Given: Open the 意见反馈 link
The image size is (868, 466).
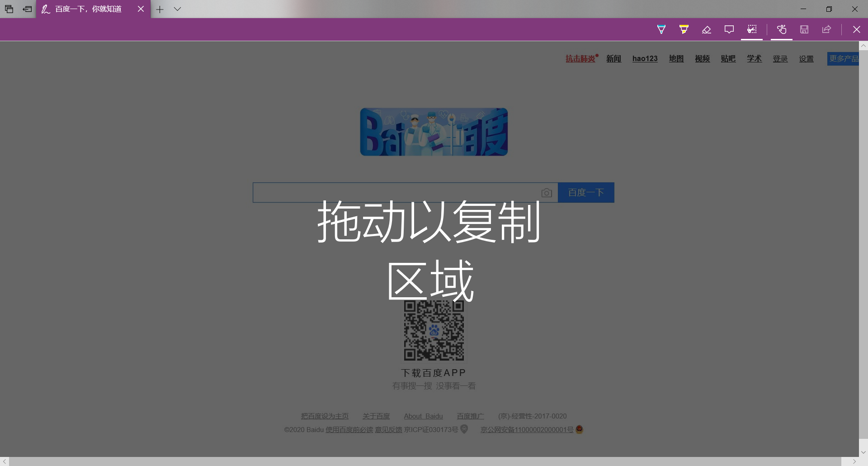Looking at the screenshot, I should (388, 430).
